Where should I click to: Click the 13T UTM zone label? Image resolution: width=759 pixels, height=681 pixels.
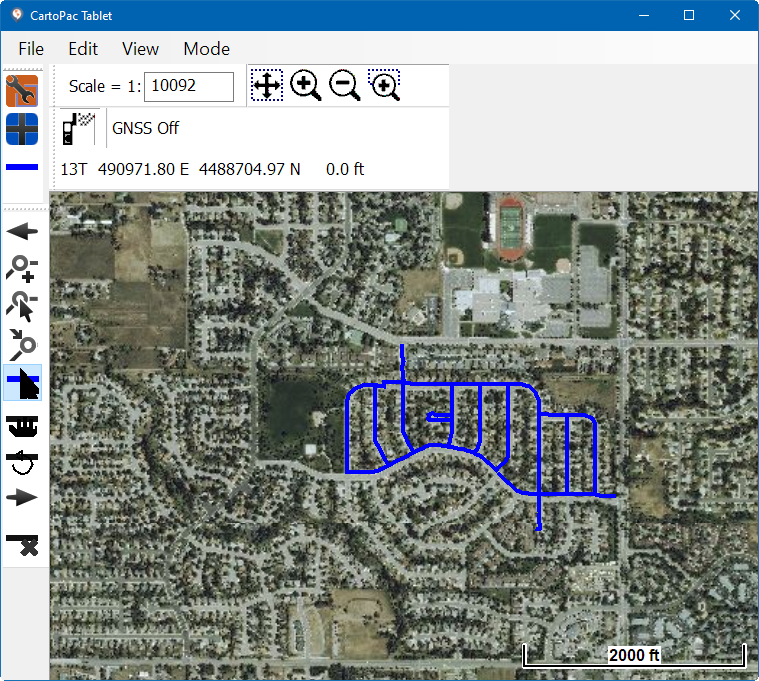point(74,169)
